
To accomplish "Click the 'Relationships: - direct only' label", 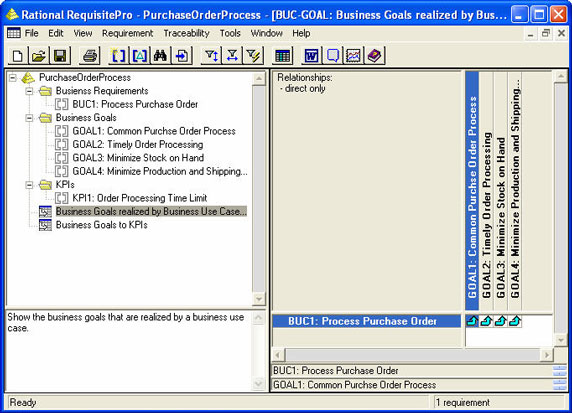I will [305, 83].
